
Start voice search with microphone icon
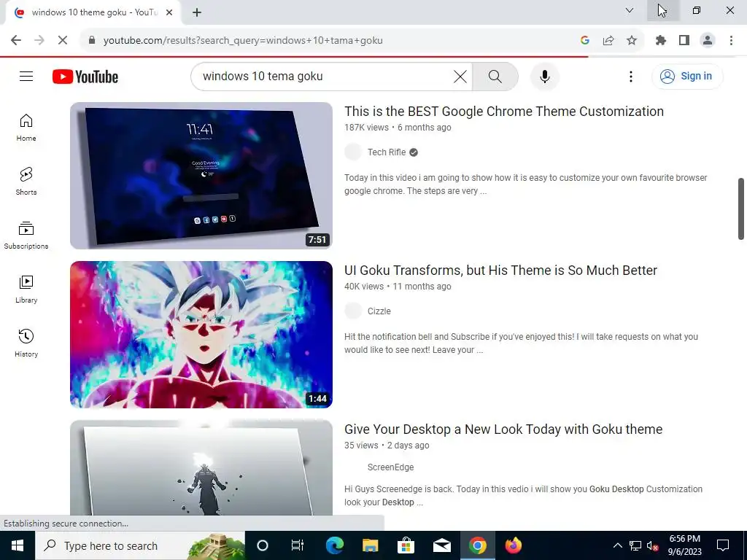click(544, 76)
